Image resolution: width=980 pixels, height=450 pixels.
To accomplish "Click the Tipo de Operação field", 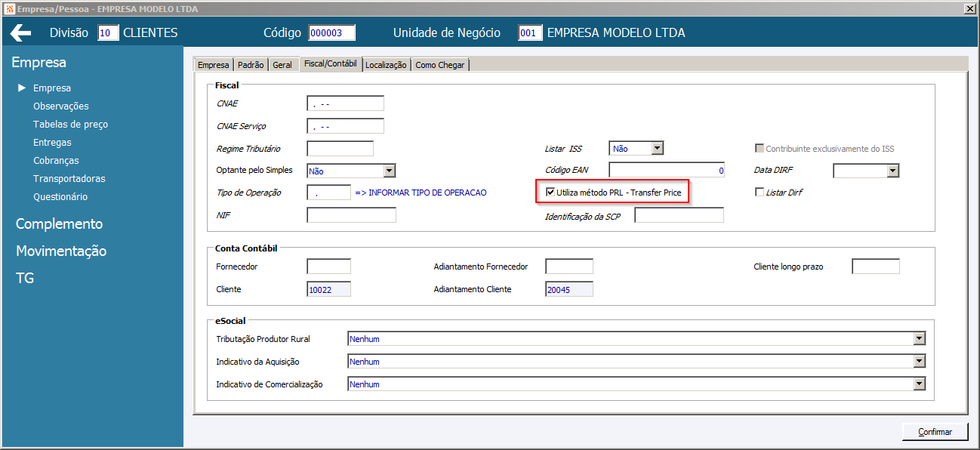I will 329,193.
